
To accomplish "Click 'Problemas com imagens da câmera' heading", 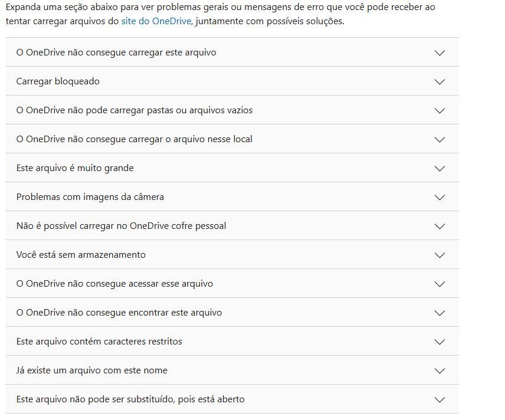I will pyautogui.click(x=90, y=197).
